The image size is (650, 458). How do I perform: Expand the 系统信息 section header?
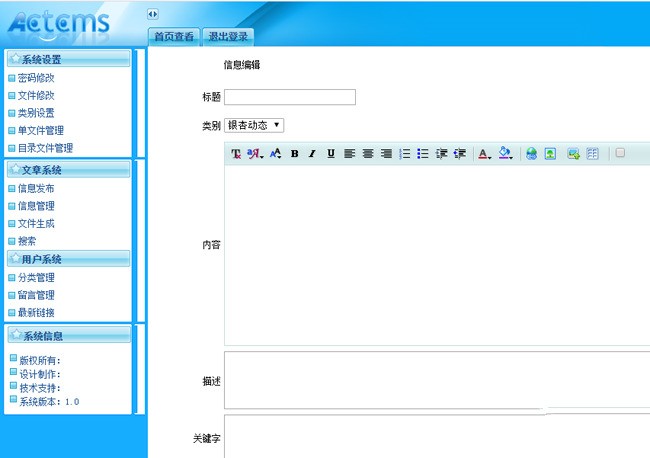click(x=68, y=335)
